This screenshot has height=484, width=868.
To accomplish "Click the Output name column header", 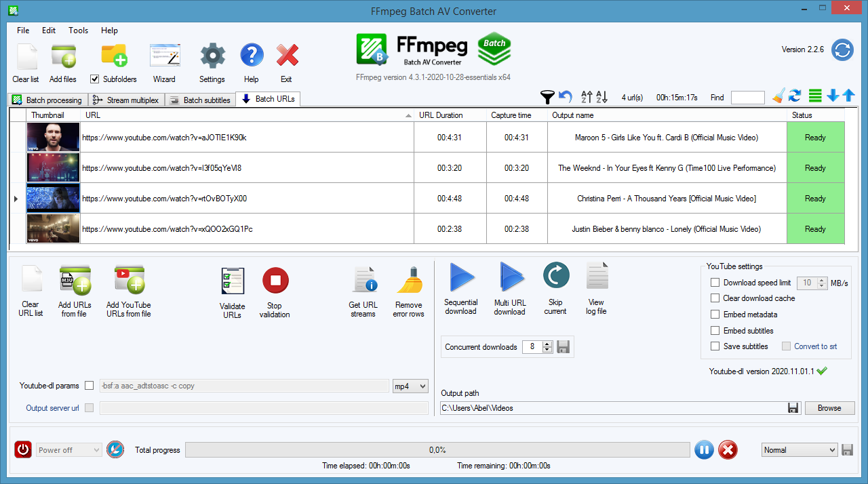I will [667, 115].
